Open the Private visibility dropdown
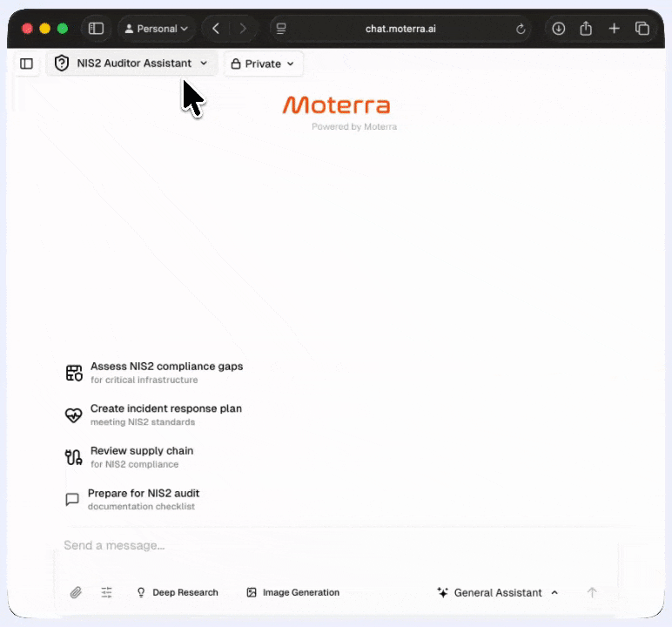 point(263,64)
